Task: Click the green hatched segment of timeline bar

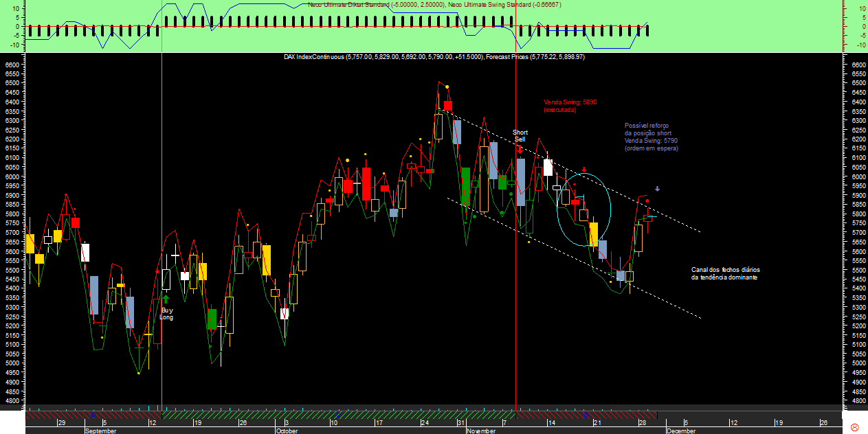Action: tap(338, 415)
